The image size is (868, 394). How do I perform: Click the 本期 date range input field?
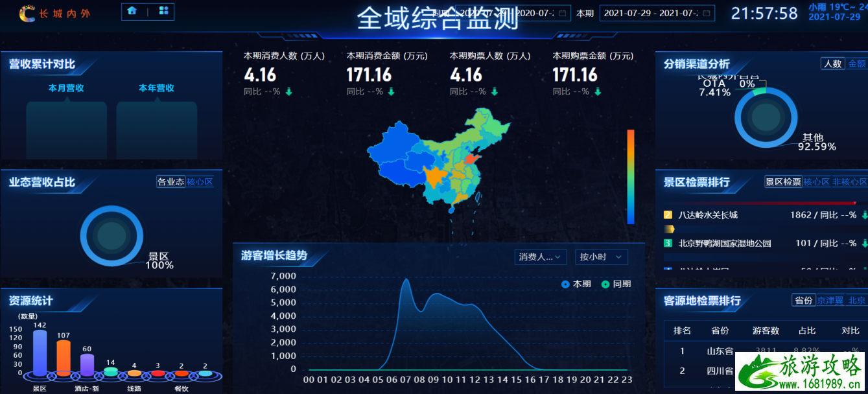coord(657,13)
